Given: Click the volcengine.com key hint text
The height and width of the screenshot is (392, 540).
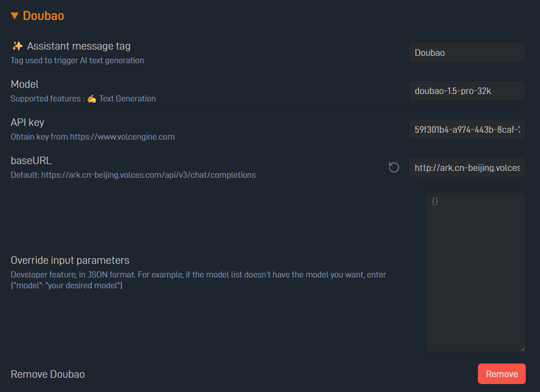Looking at the screenshot, I should pos(92,137).
